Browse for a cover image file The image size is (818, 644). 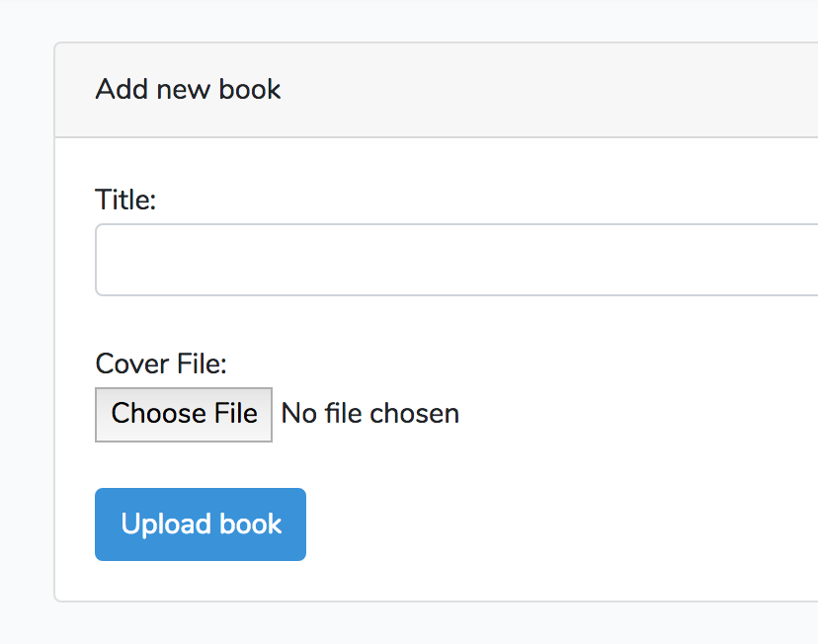184,414
